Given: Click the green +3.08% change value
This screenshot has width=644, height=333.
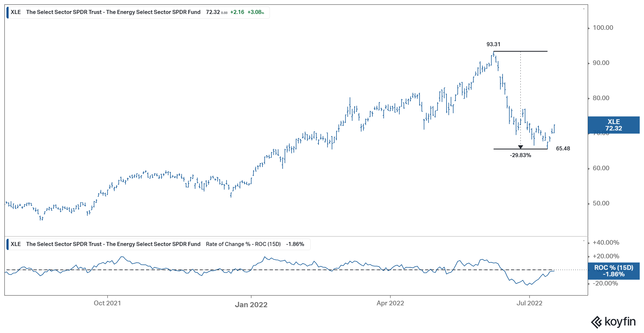Looking at the screenshot, I should (256, 12).
